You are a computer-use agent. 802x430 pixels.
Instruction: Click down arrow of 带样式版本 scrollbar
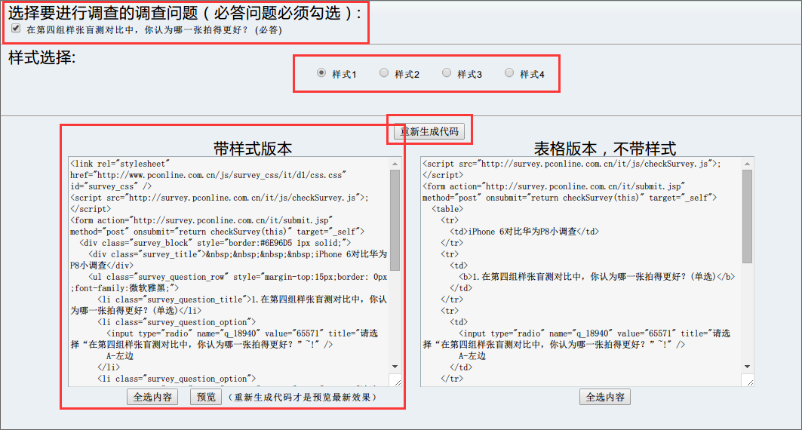tap(395, 366)
